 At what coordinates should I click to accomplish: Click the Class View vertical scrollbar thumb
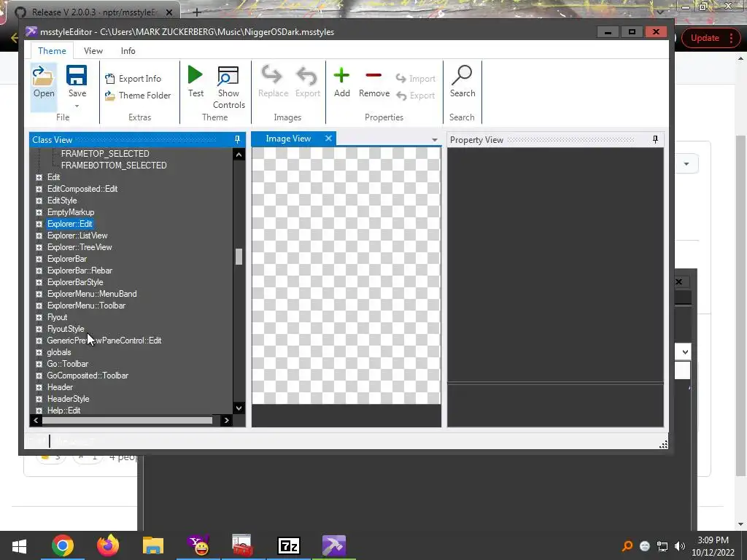[x=239, y=257]
